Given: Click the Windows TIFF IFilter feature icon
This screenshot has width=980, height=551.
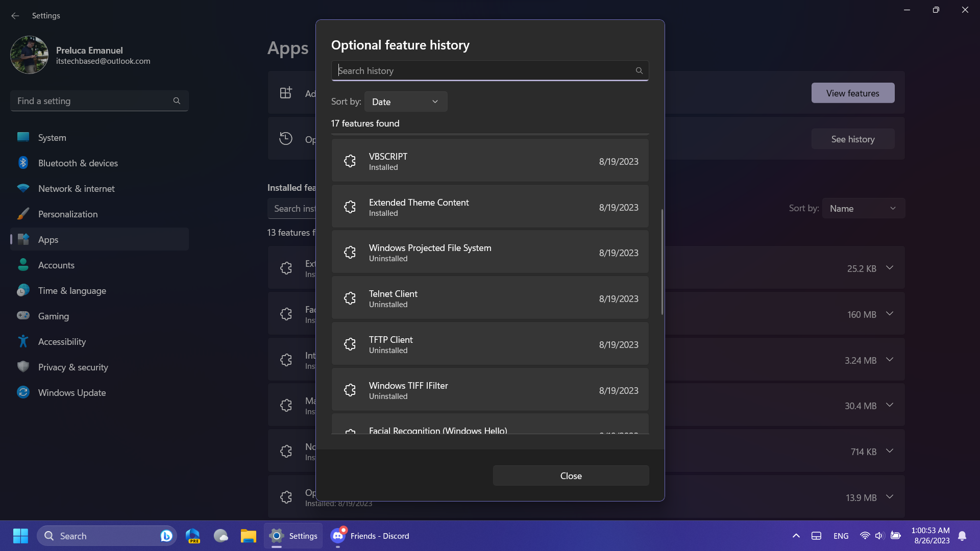Looking at the screenshot, I should click(350, 390).
